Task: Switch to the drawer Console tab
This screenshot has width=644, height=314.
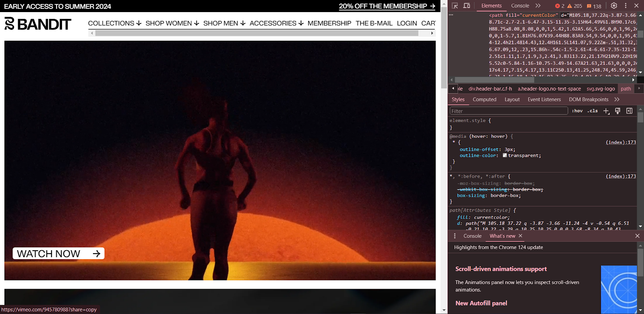Action: 472,236
